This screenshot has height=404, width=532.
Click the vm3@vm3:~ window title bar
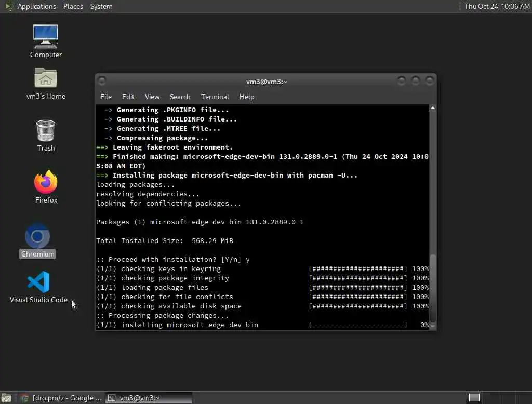pos(267,82)
